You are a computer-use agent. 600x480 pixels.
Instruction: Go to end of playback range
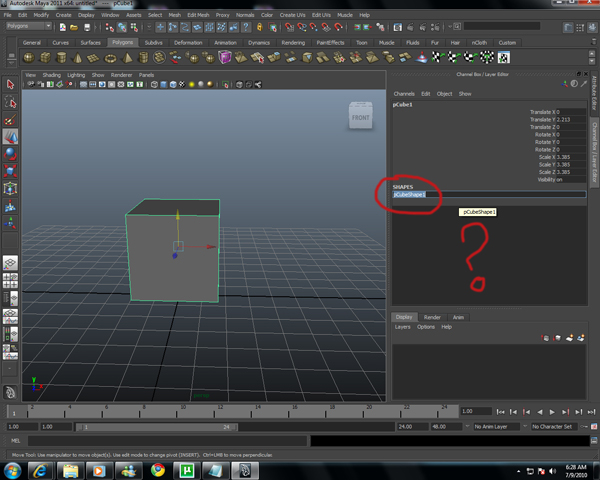(592, 412)
